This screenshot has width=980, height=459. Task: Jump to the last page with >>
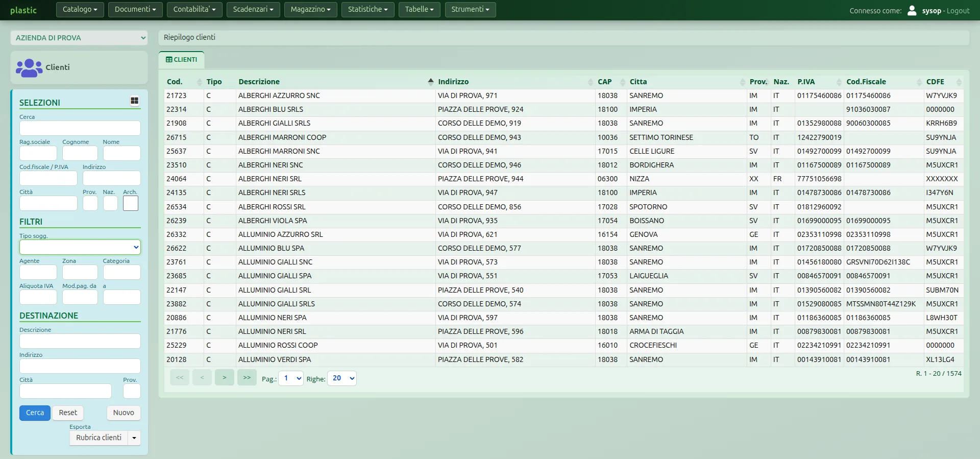[x=247, y=377]
